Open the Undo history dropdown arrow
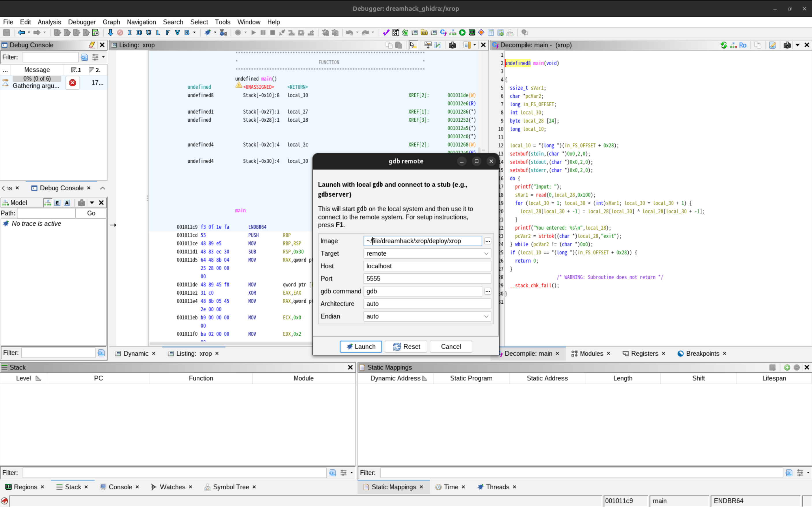The image size is (812, 507). pyautogui.click(x=357, y=33)
